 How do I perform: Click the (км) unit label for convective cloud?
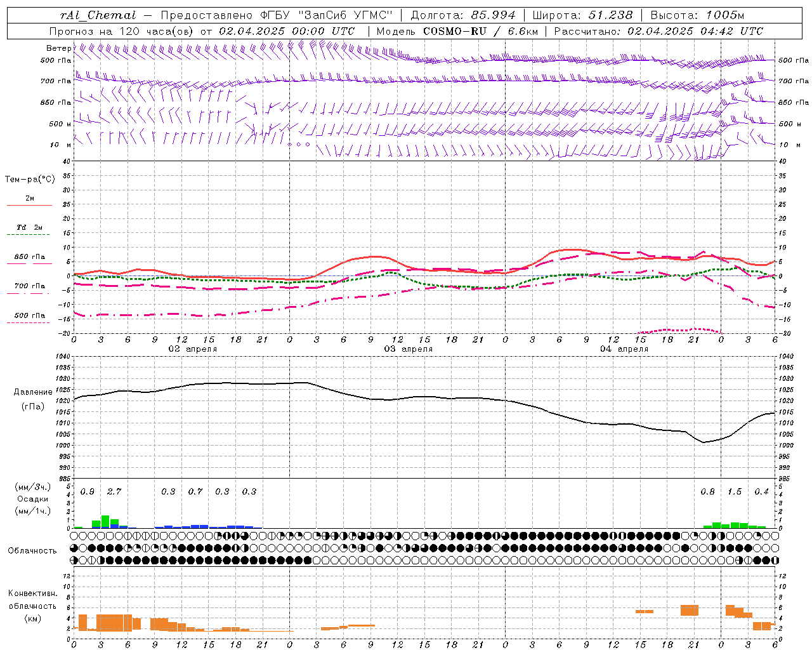click(x=32, y=618)
